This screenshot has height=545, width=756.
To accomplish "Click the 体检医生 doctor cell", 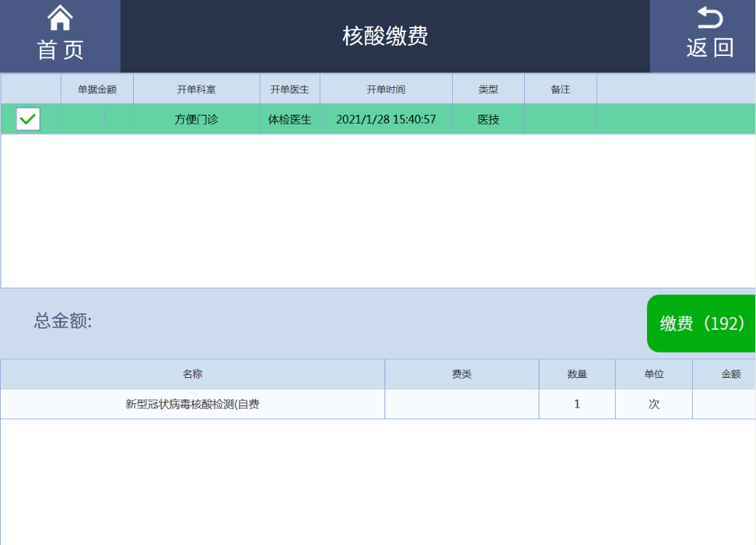I will pyautogui.click(x=289, y=119).
